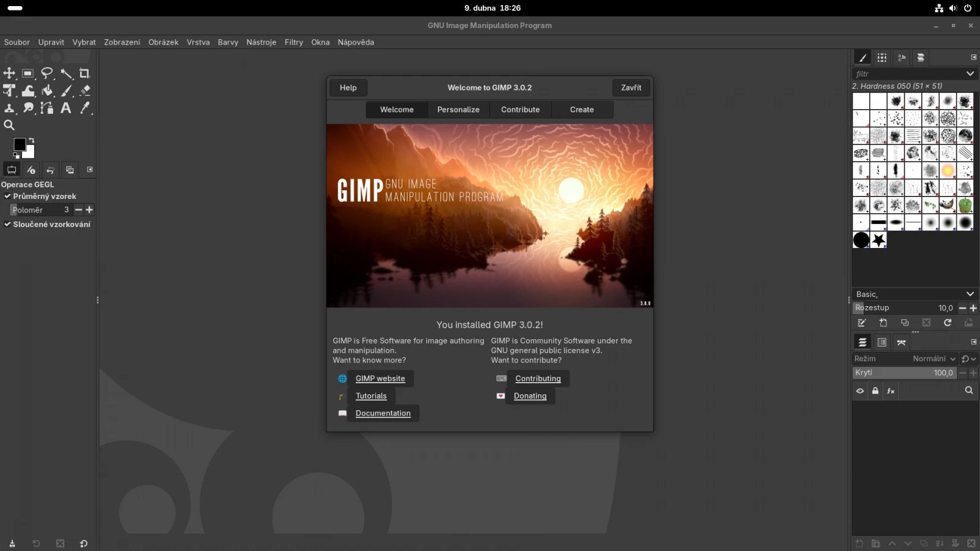
Task: Click the Duplicate brush icon
Action: [905, 323]
